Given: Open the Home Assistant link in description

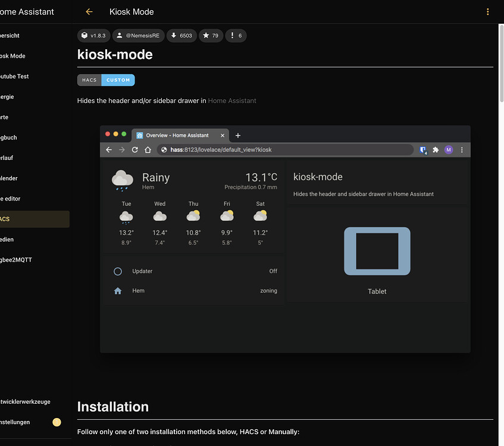Looking at the screenshot, I should (232, 101).
